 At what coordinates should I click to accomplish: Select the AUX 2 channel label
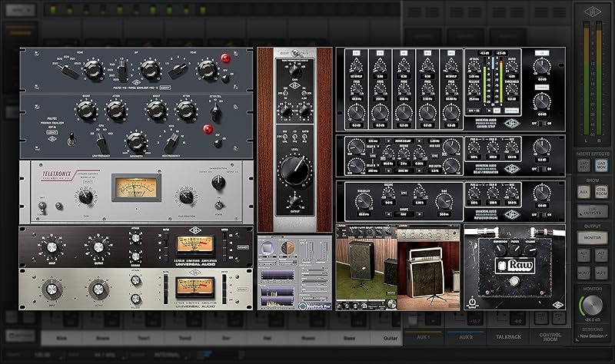click(x=466, y=337)
